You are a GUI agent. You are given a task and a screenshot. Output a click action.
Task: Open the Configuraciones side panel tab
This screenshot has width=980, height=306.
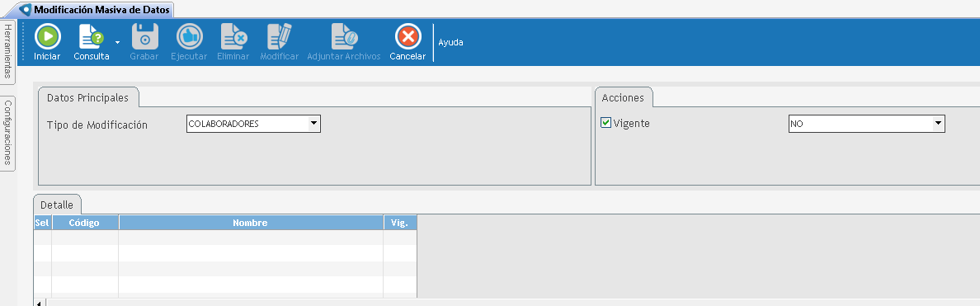click(7, 133)
